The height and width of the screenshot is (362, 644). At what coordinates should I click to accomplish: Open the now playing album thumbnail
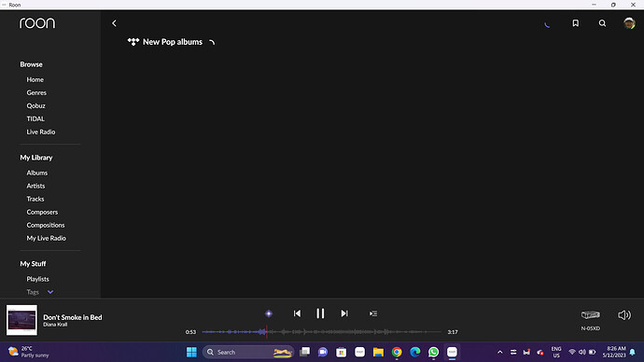point(21,320)
